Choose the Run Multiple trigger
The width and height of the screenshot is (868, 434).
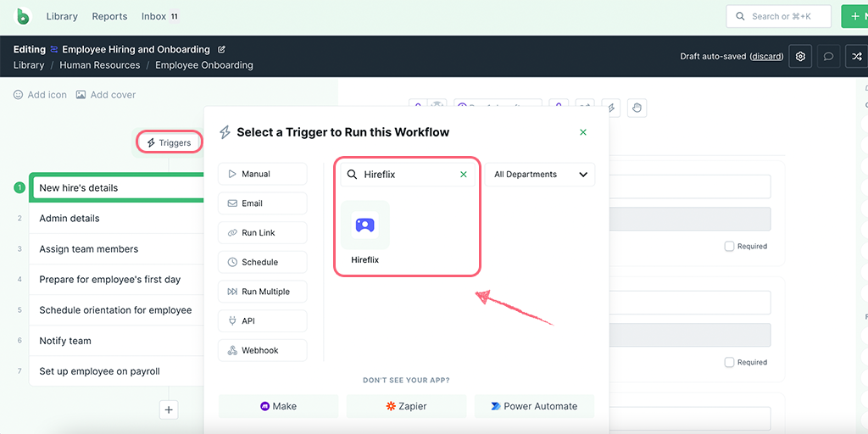tap(263, 292)
